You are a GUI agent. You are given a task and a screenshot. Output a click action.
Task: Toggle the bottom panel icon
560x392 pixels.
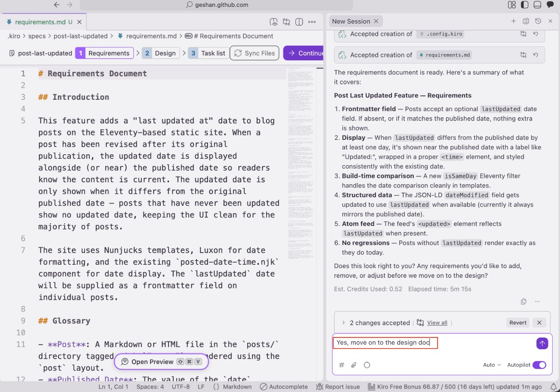(537, 5)
